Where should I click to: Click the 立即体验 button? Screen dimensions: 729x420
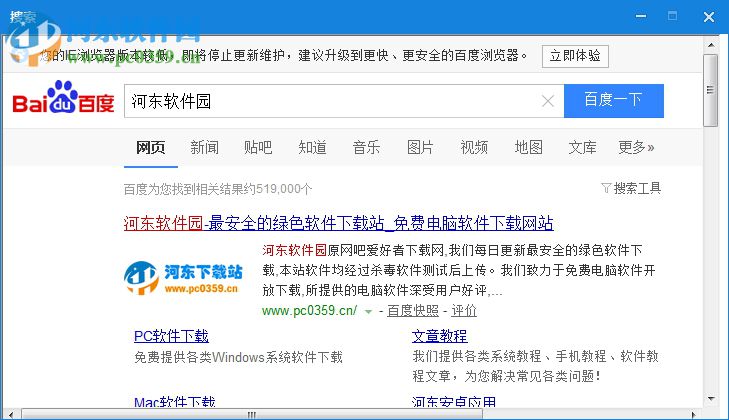(575, 56)
